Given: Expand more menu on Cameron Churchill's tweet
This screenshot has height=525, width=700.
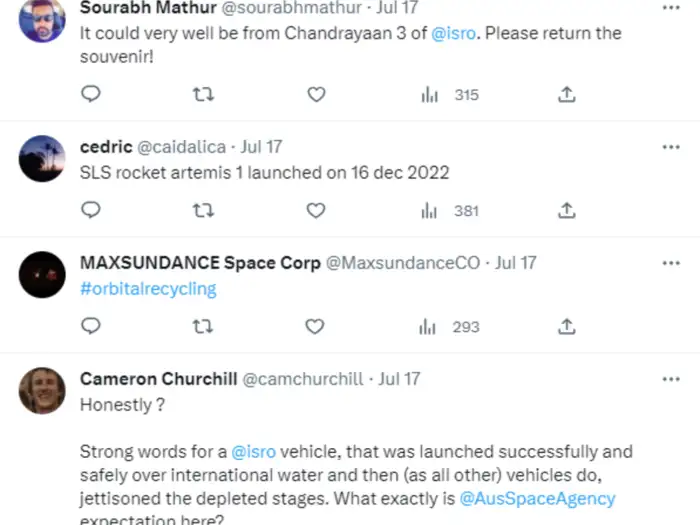Looking at the screenshot, I should [x=671, y=379].
